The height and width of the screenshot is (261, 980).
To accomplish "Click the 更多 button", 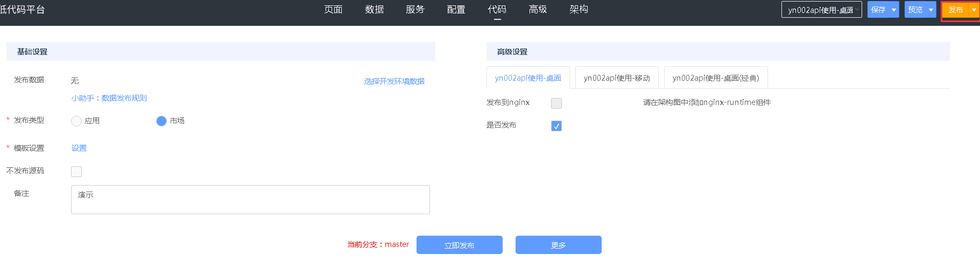I will [x=559, y=245].
